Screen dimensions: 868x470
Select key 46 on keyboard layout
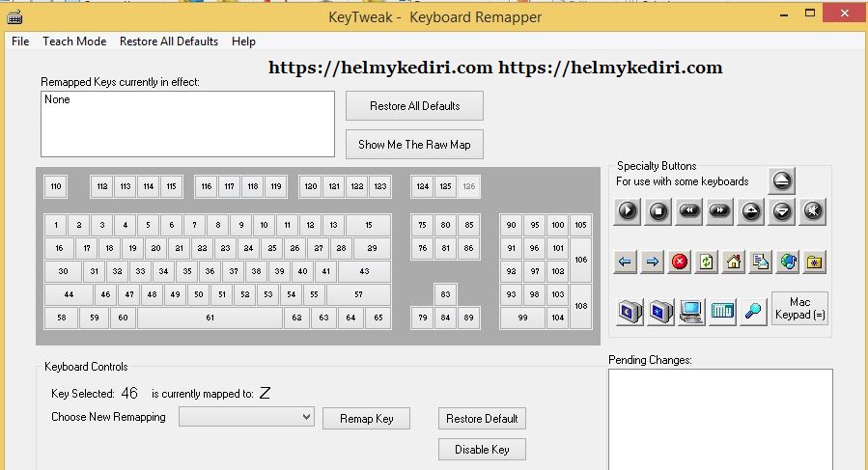tap(106, 294)
